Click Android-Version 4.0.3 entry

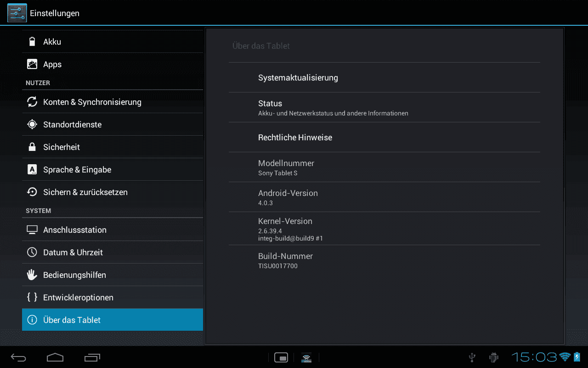coord(384,197)
